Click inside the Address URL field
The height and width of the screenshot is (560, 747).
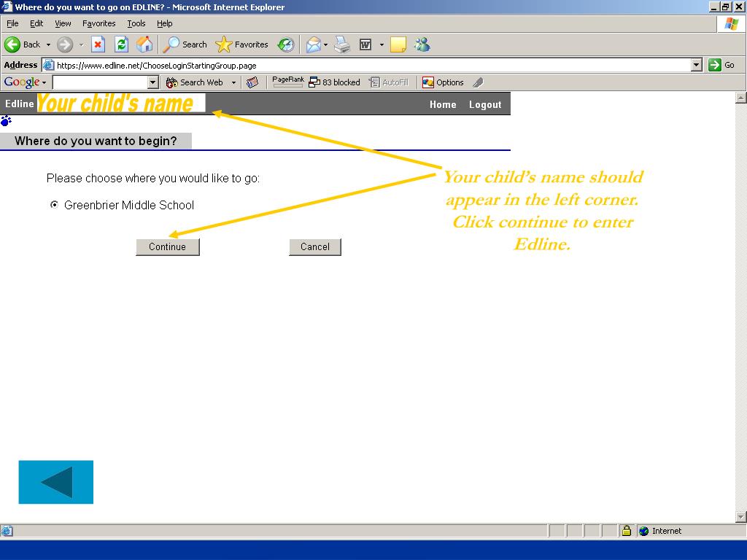366,65
